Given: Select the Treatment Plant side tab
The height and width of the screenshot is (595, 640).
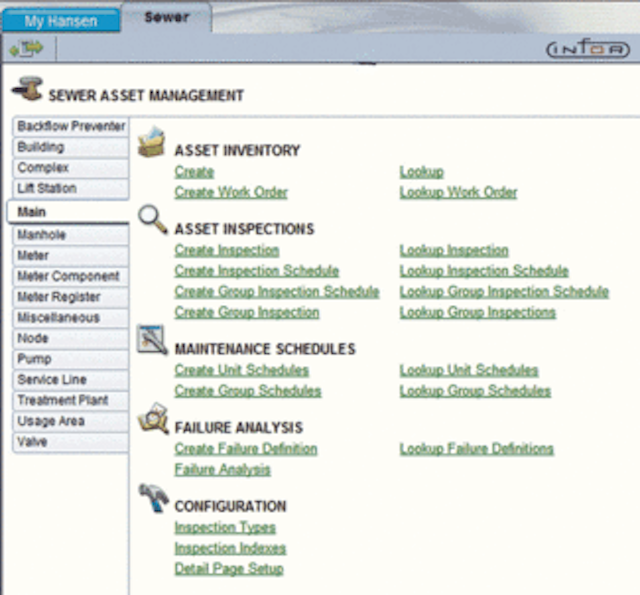Looking at the screenshot, I should pos(71,400).
